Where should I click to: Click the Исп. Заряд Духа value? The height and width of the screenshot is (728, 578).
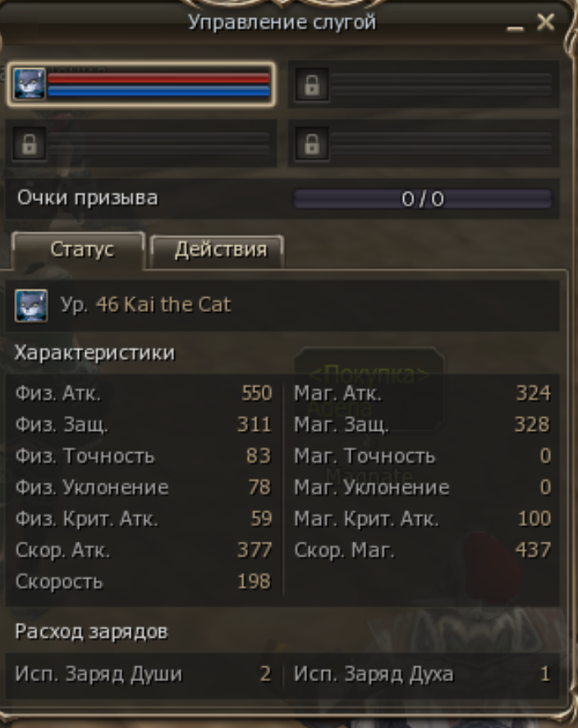(545, 674)
